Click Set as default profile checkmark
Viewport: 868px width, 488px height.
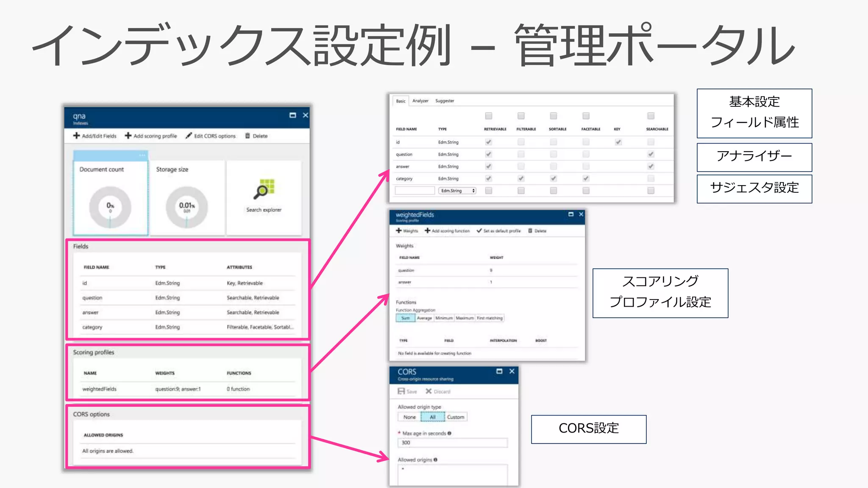tap(479, 230)
